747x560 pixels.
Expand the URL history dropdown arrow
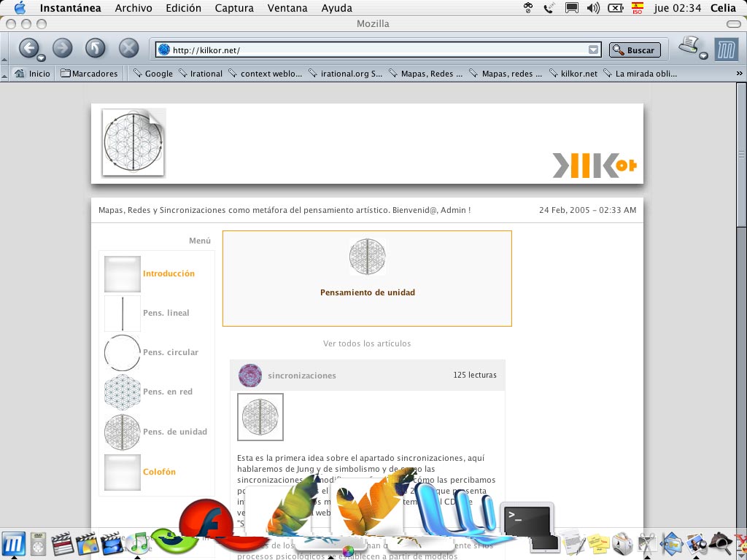(594, 50)
